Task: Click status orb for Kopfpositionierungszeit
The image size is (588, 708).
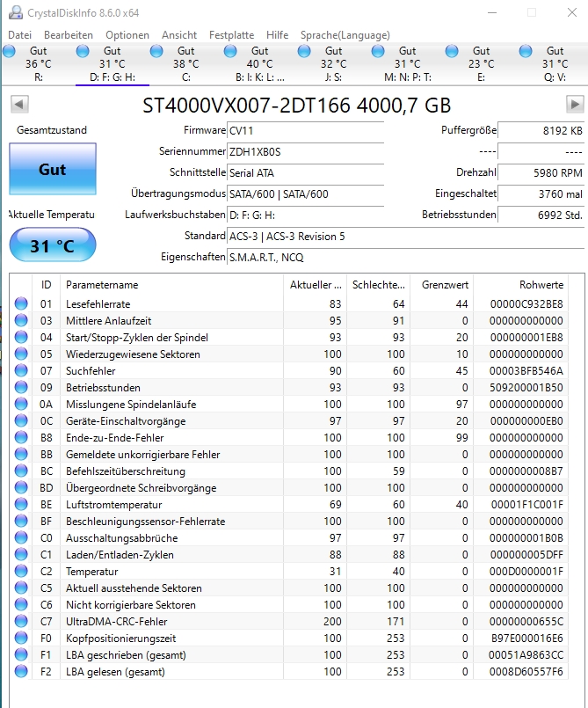Action: tap(21, 638)
